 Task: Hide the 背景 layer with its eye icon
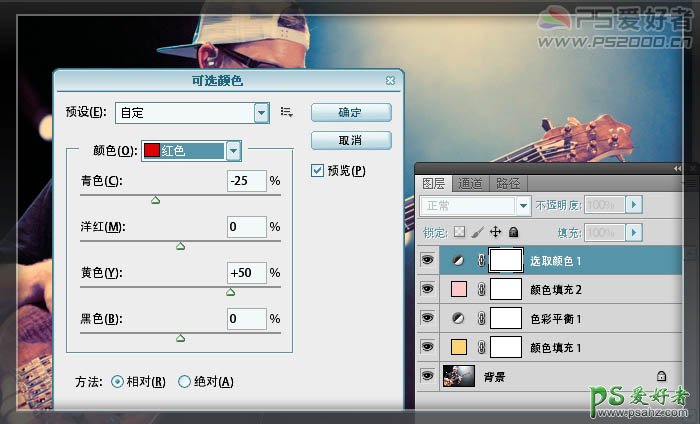[x=428, y=376]
